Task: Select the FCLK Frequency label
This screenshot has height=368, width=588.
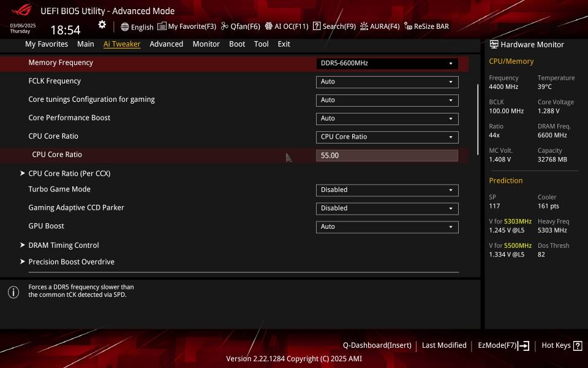Action: 55,81
